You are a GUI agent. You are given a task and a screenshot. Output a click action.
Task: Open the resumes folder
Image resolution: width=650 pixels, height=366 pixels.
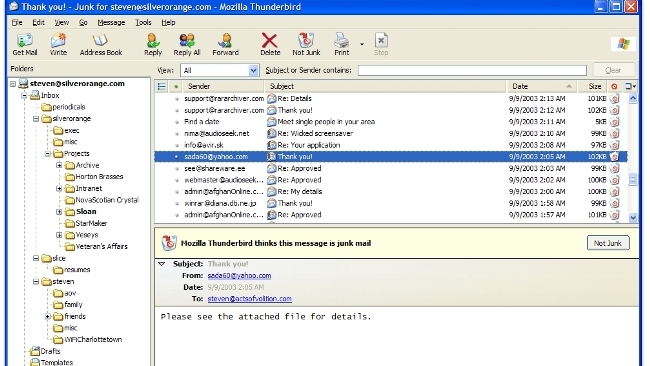point(77,269)
